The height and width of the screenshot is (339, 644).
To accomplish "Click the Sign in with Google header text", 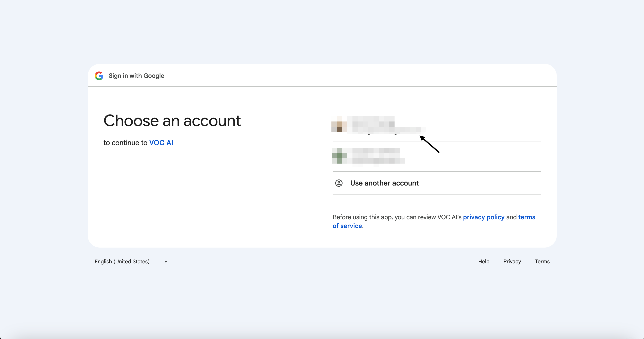I will tap(136, 76).
